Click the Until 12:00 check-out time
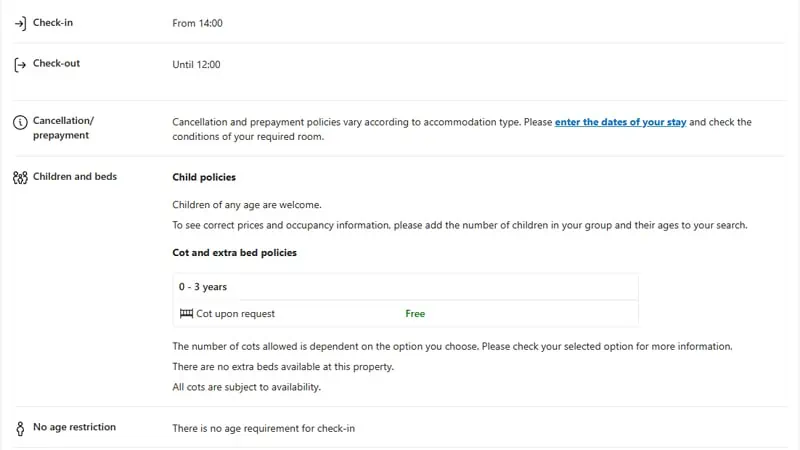 tap(196, 65)
